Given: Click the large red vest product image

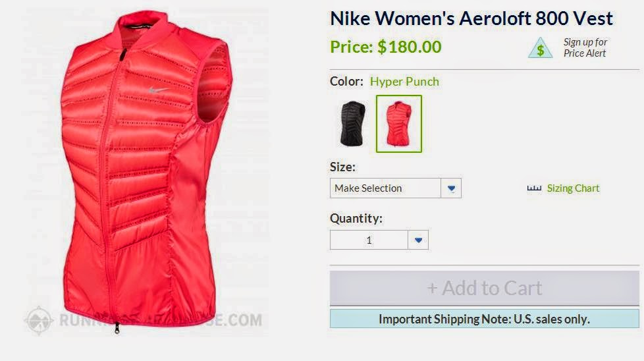Looking at the screenshot, I should click(146, 172).
